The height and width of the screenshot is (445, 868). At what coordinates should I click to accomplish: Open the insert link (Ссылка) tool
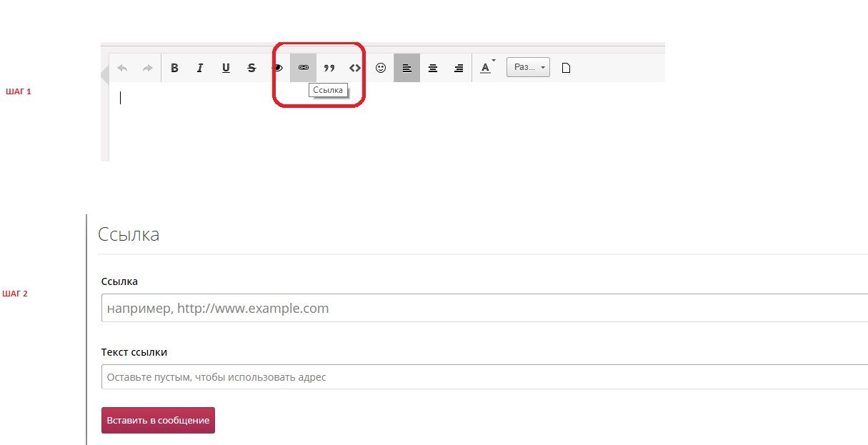(303, 68)
